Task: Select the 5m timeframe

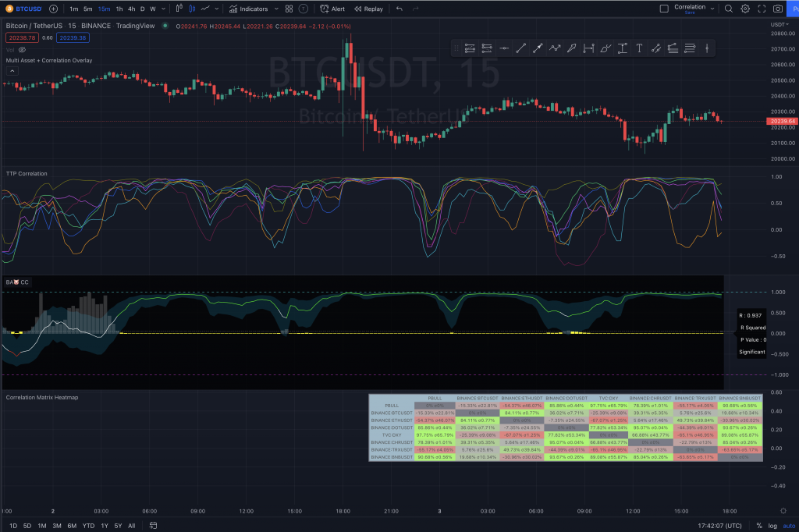Action: 88,9
